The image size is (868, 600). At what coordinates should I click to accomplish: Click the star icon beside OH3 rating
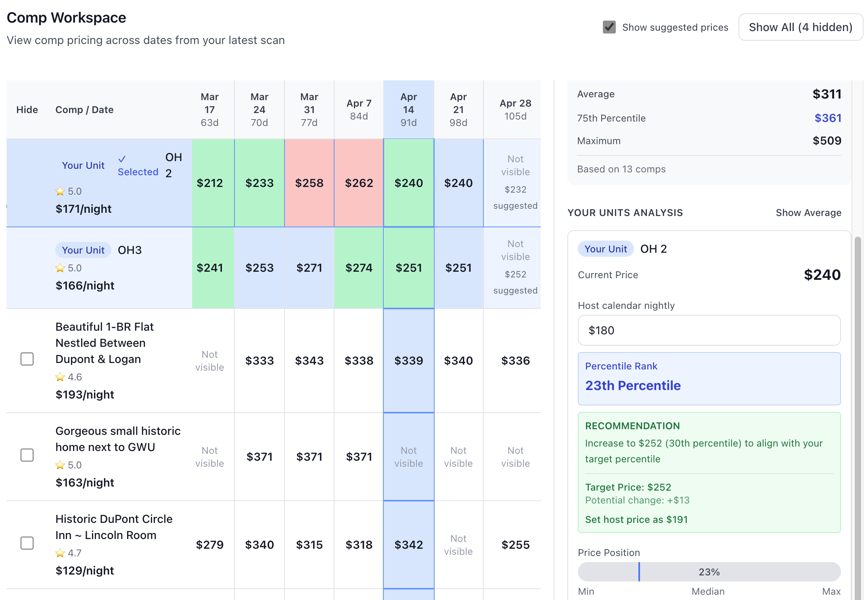pyautogui.click(x=60, y=268)
